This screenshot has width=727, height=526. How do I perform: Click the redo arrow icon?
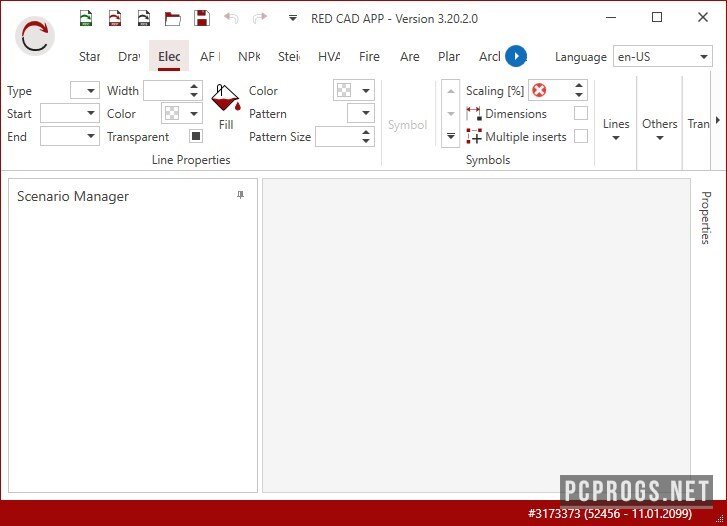click(x=260, y=18)
